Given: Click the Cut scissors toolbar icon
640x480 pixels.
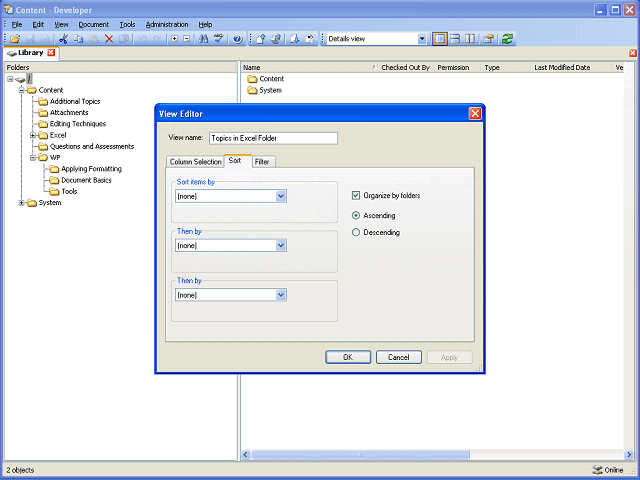Looking at the screenshot, I should click(63, 39).
